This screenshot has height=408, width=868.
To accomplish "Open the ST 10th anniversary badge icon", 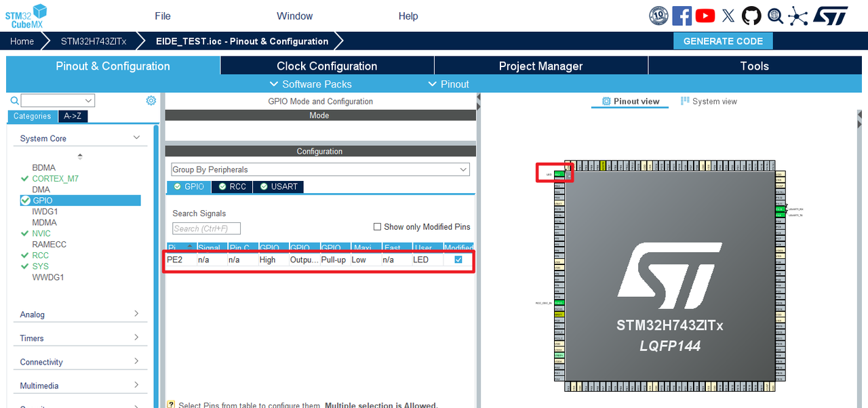I will coord(658,16).
